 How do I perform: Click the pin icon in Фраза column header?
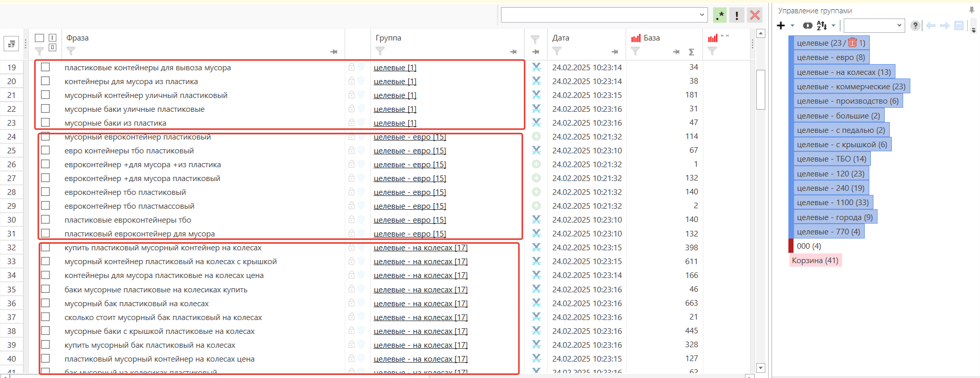pyautogui.click(x=334, y=52)
